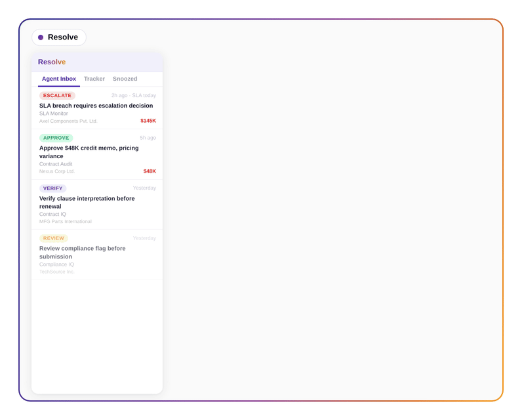
Task: Click the 'Contract IQ' agent label
Action: [x=52, y=215]
